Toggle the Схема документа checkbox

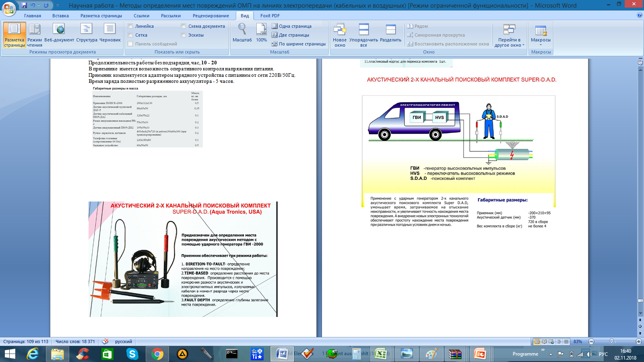tap(184, 26)
